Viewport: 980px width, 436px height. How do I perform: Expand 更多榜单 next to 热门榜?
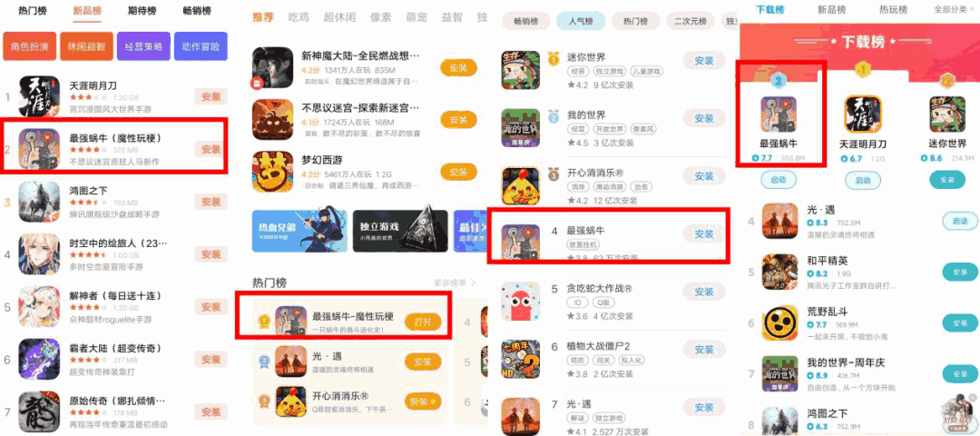coord(455,282)
